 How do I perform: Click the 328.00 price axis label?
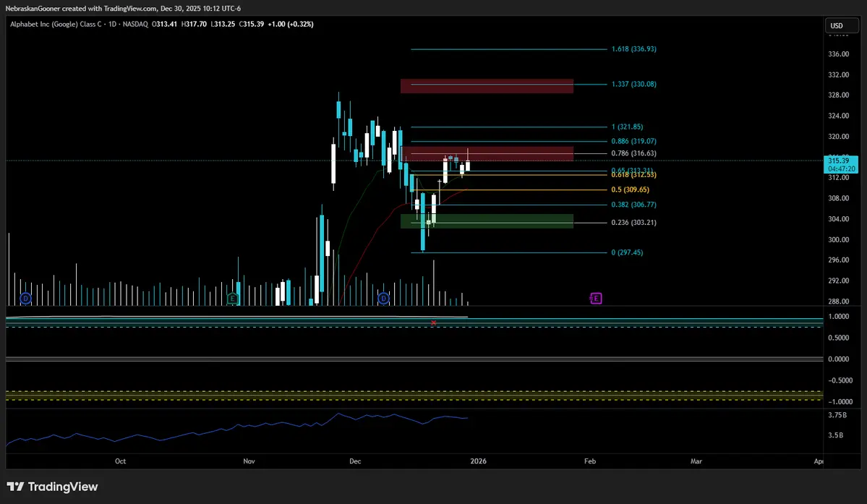point(838,95)
